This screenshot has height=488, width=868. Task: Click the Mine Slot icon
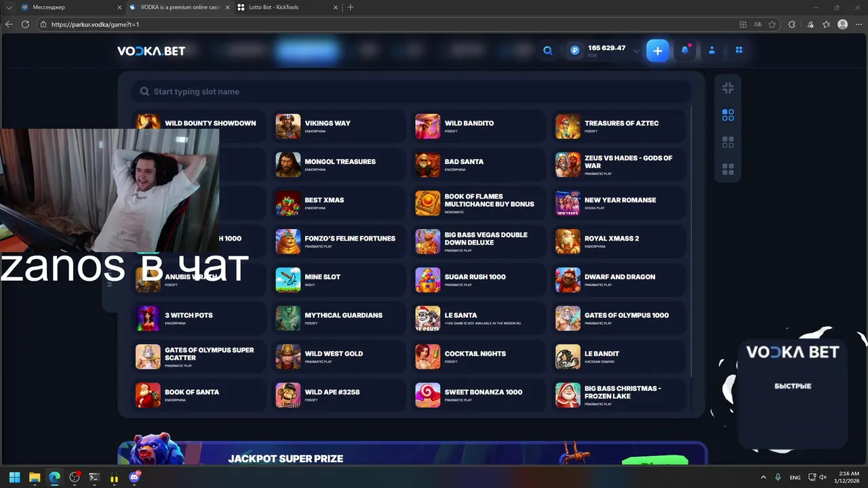[x=288, y=280]
